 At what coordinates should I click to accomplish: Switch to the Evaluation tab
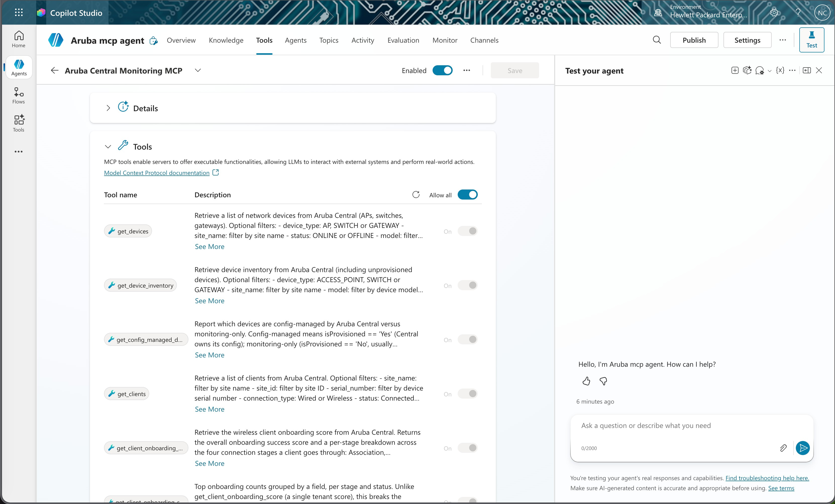[403, 40]
